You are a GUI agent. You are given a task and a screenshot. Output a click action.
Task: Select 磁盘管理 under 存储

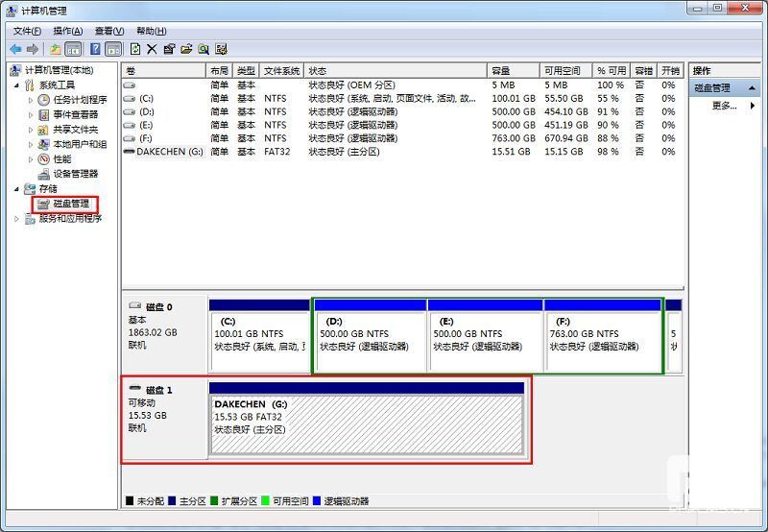point(71,204)
